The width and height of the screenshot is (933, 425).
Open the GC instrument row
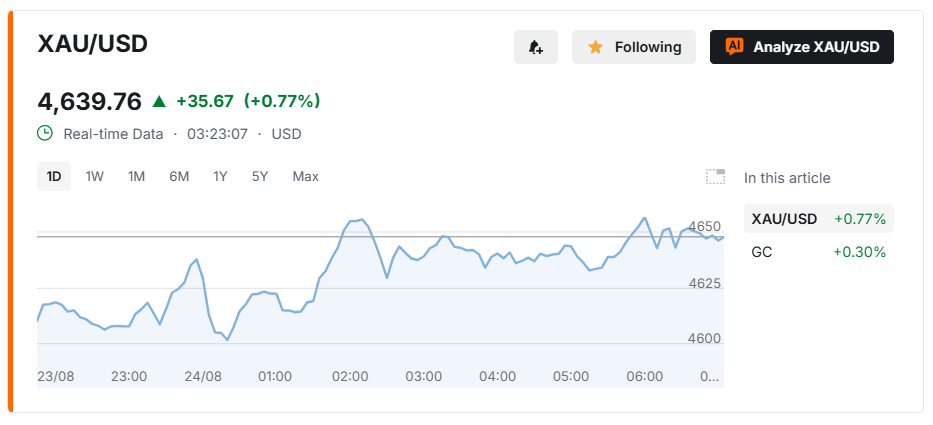point(819,252)
